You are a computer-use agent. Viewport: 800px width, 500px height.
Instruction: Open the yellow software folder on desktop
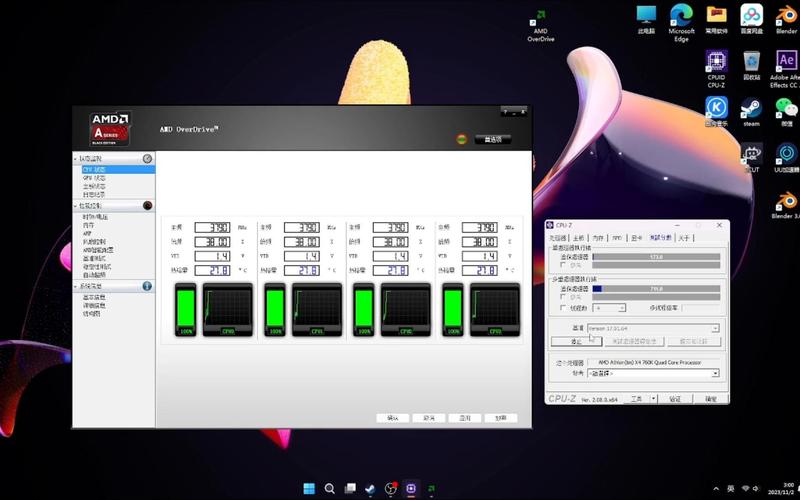(x=716, y=19)
